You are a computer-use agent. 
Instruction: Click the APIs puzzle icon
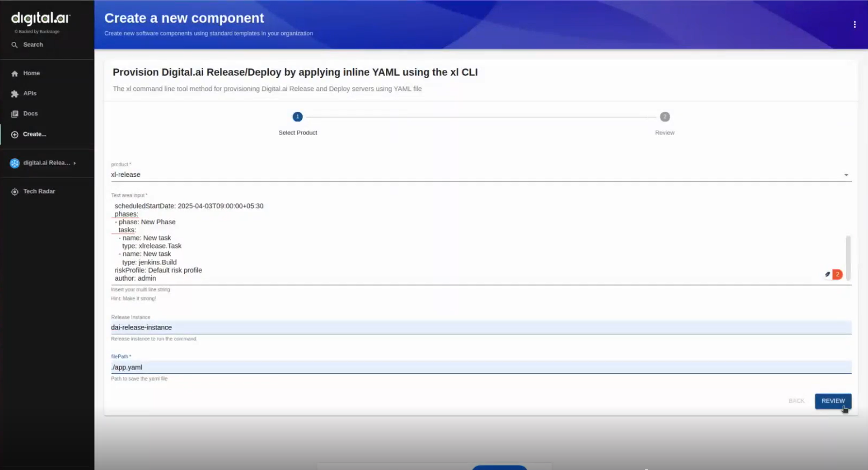(15, 94)
